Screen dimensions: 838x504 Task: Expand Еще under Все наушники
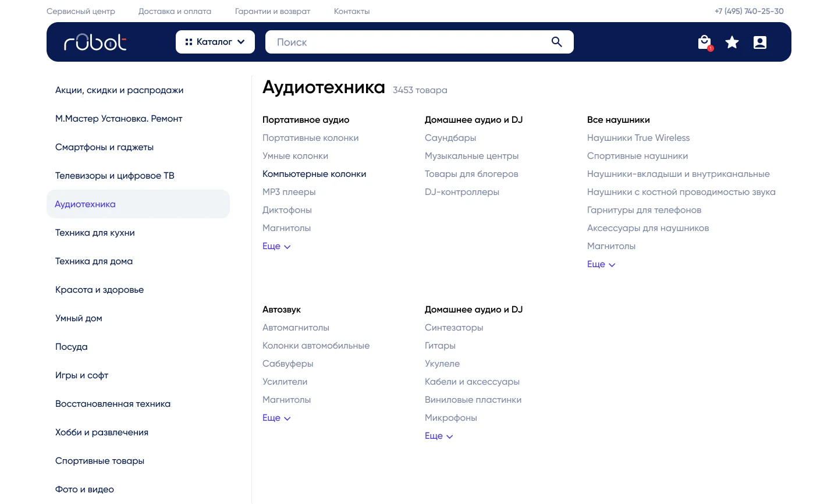601,264
